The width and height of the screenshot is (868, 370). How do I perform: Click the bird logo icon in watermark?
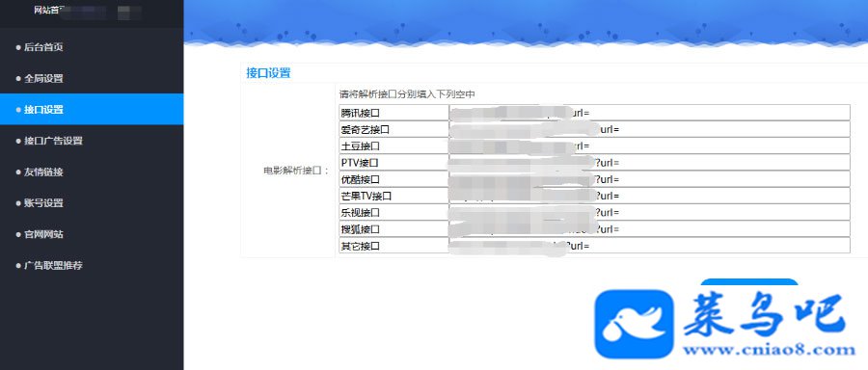634,324
